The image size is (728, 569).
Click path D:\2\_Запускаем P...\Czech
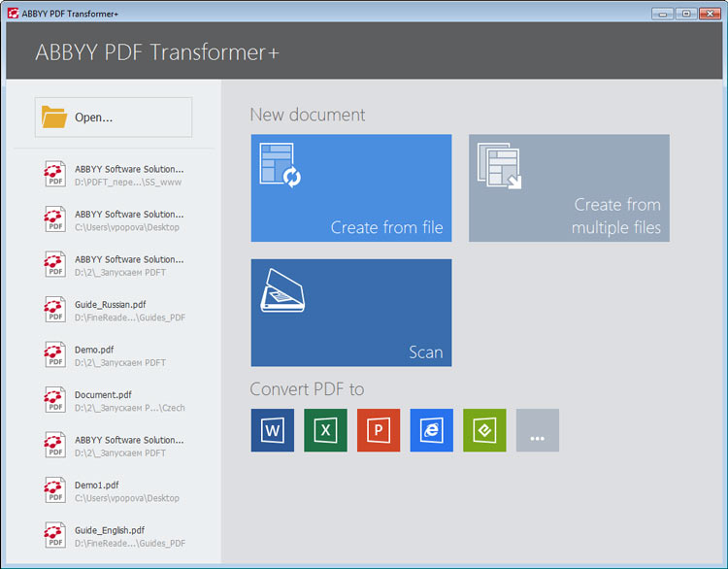tap(130, 408)
